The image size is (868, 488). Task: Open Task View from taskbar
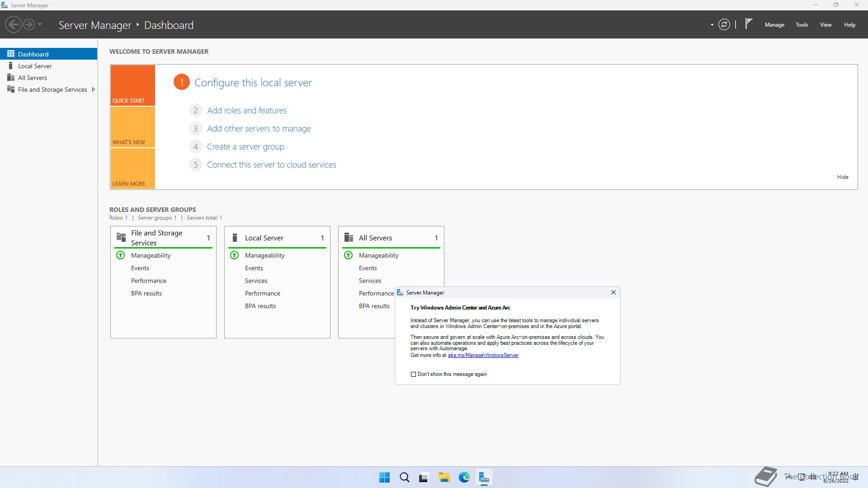coord(424,477)
